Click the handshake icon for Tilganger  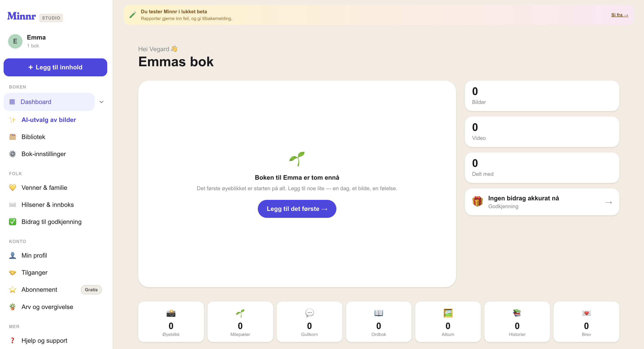coord(13,272)
